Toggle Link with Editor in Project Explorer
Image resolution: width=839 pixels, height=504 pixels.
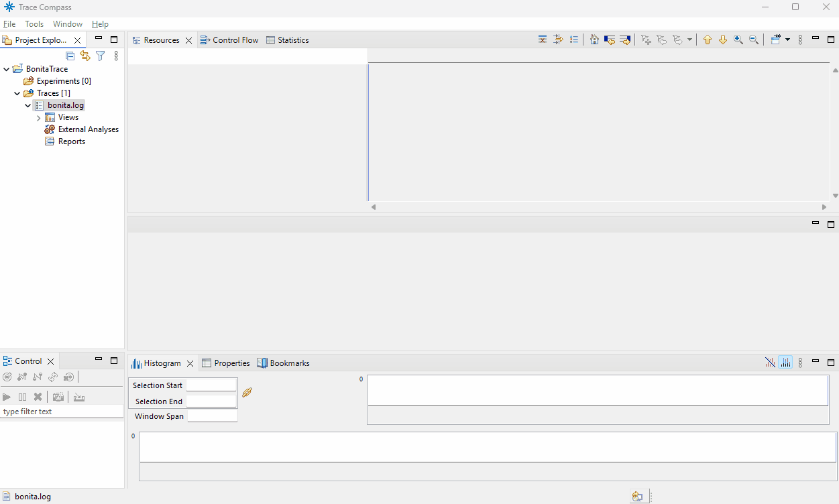point(85,56)
